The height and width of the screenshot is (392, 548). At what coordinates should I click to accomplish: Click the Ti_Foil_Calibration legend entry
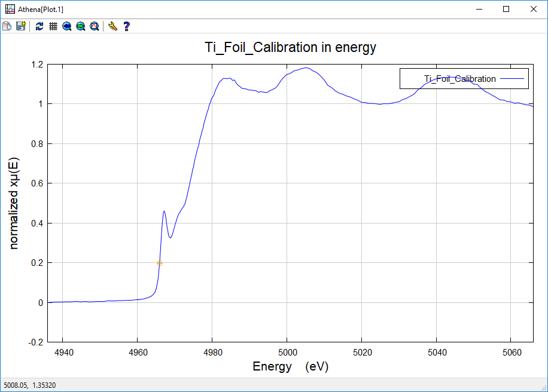pyautogui.click(x=459, y=79)
